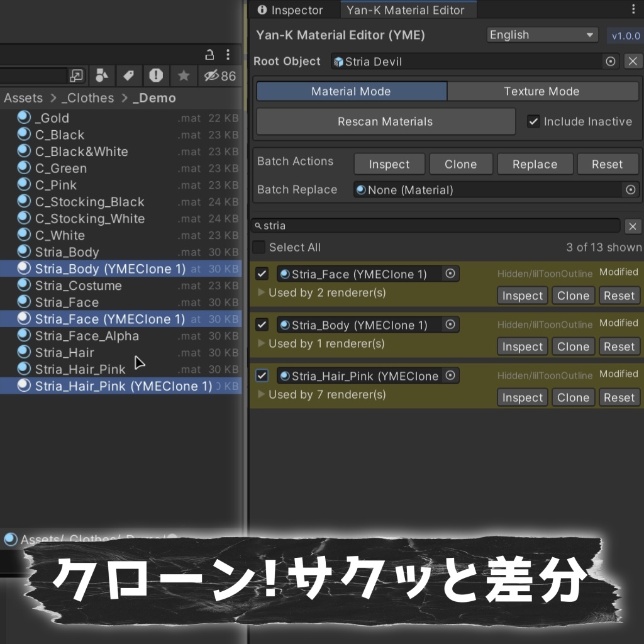Viewport: 644px width, 644px height.
Task: Click the favorites star icon
Action: 183,75
